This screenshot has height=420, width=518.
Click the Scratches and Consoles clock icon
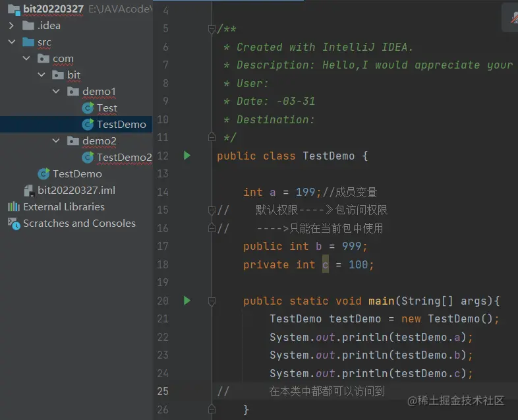(14, 224)
